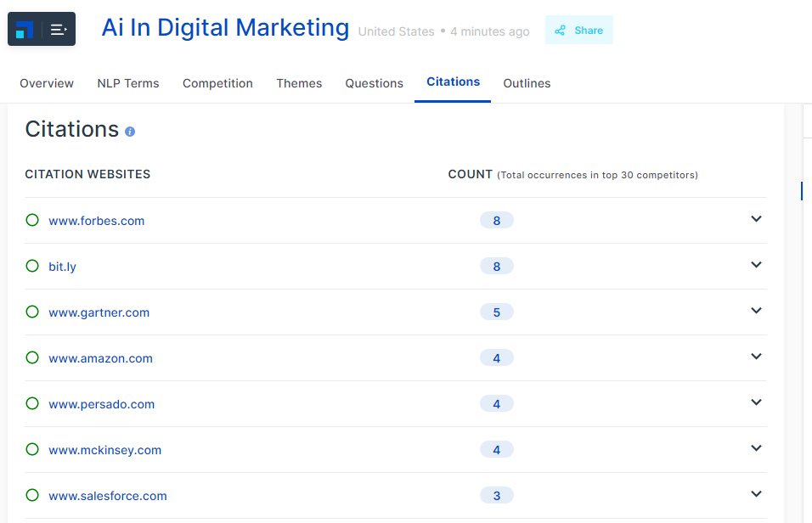Click the count badge 4 for amazon.com

[x=497, y=357]
